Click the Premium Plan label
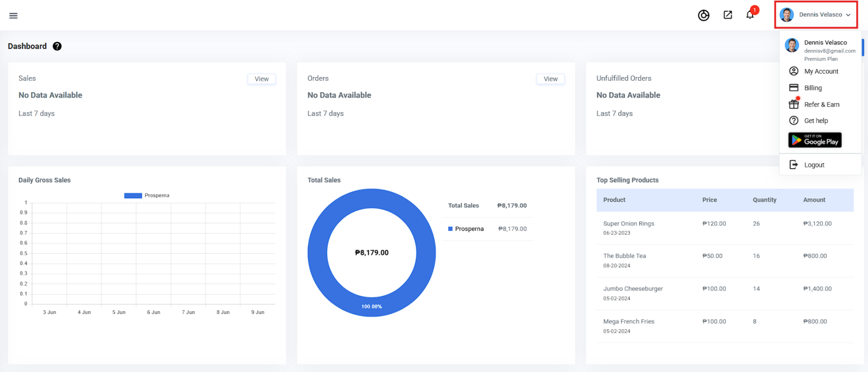The height and width of the screenshot is (372, 868). pos(821,59)
